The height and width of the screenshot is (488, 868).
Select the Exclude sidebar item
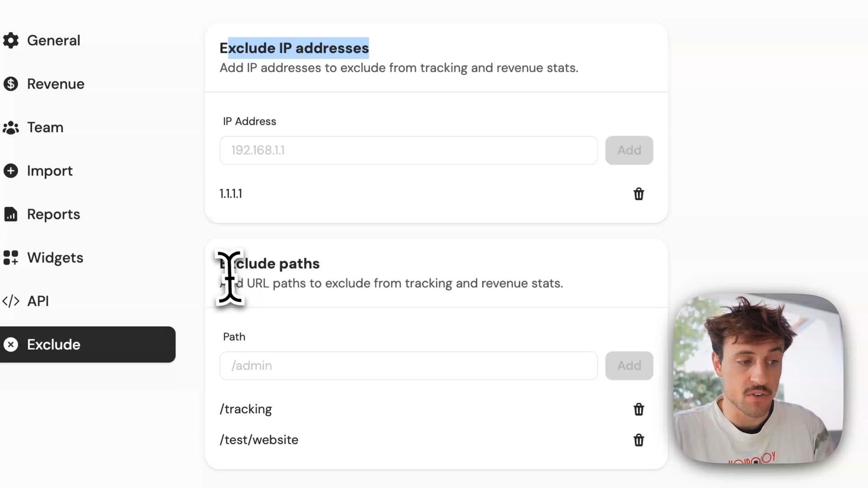88,344
